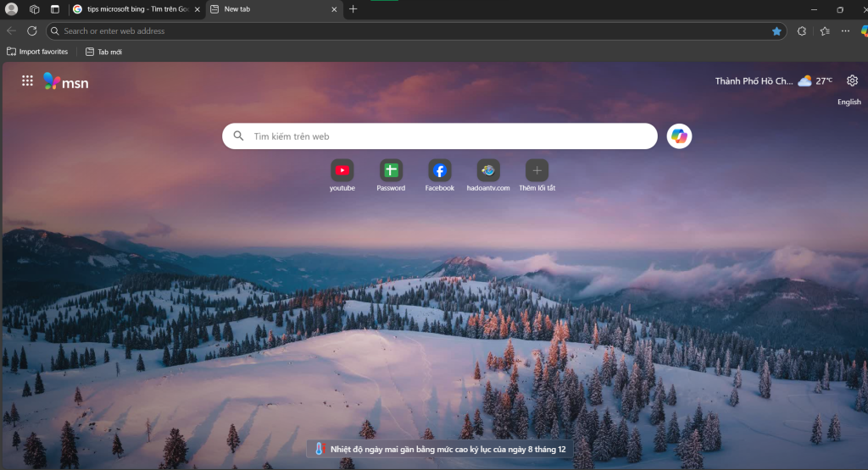Open the Favorites list icon in toolbar
The height and width of the screenshot is (470, 868).
coord(825,31)
